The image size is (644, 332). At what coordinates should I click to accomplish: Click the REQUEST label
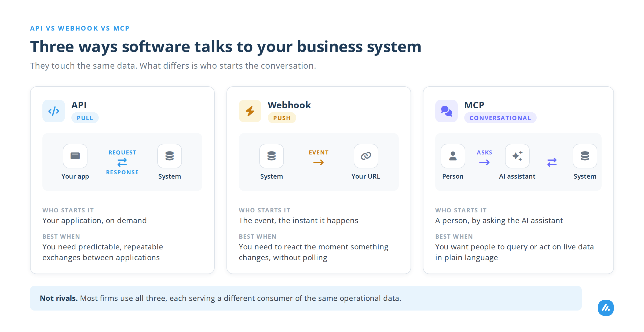122,152
